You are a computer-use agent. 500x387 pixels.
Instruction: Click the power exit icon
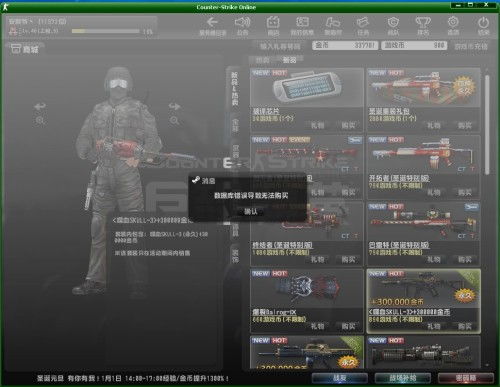click(483, 23)
